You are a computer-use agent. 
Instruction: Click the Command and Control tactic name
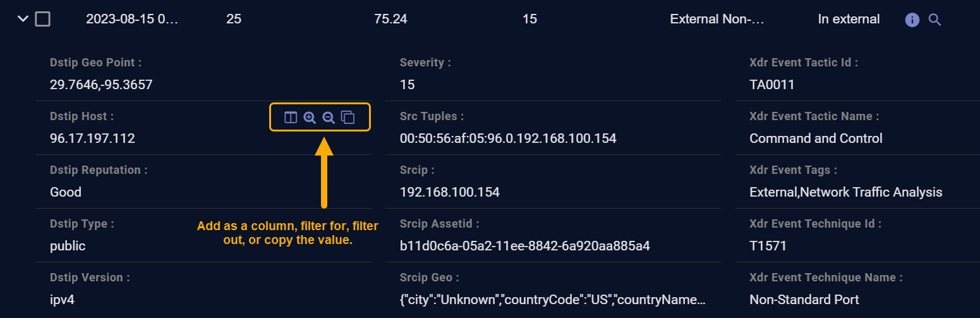coord(816,138)
